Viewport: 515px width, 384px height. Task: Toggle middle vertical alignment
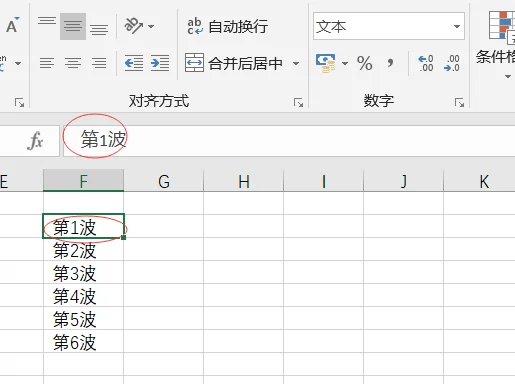(73, 26)
